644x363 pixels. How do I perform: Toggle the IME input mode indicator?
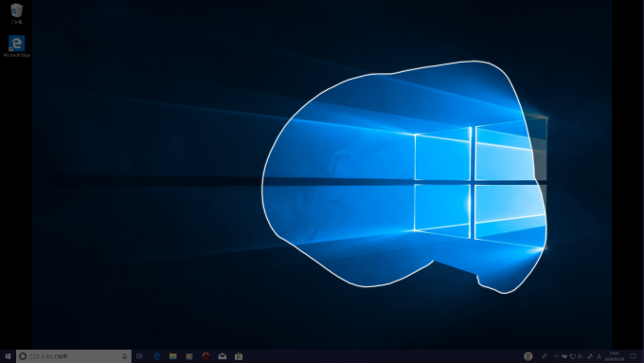pos(599,356)
